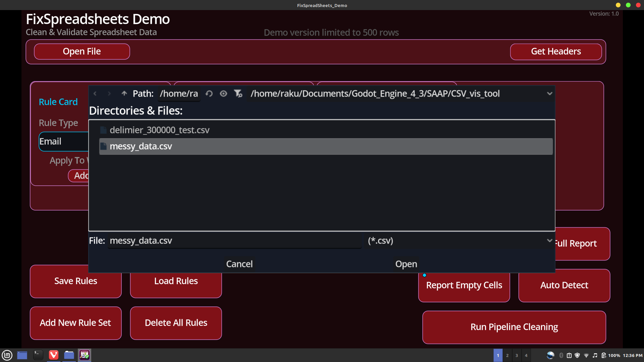Toggle the file filter funnel icon
644x362 pixels.
coord(238,94)
